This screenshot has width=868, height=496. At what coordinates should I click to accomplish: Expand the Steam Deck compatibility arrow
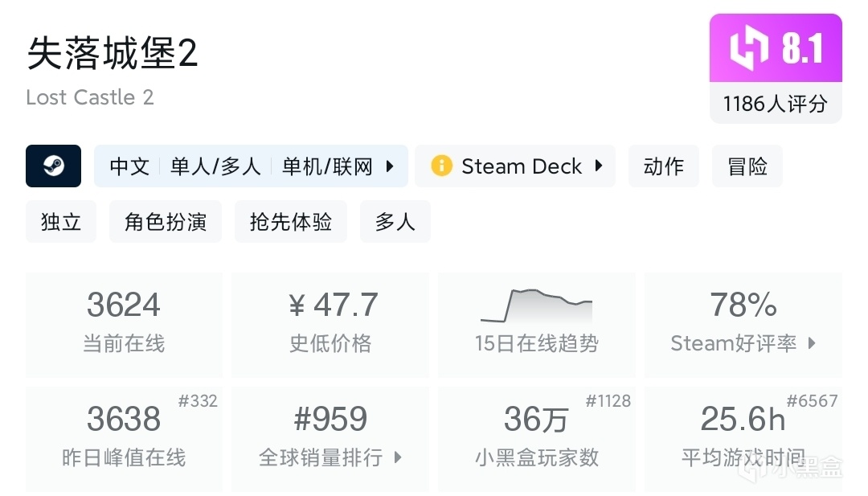tap(599, 166)
